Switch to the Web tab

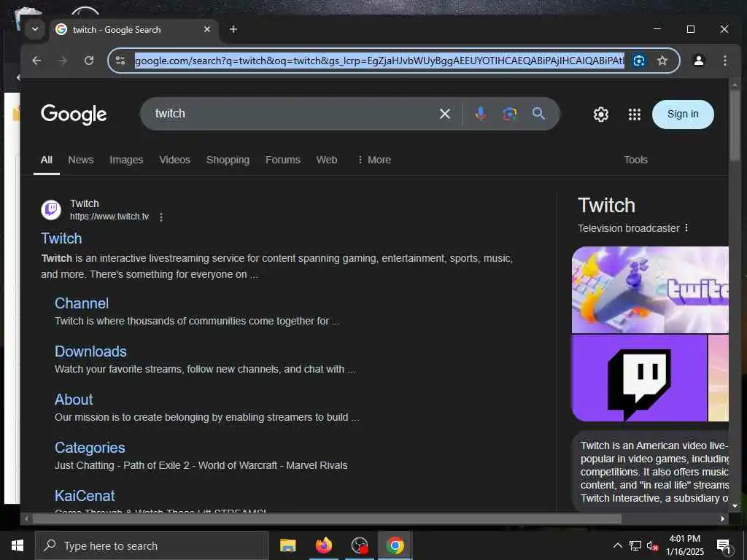326,160
